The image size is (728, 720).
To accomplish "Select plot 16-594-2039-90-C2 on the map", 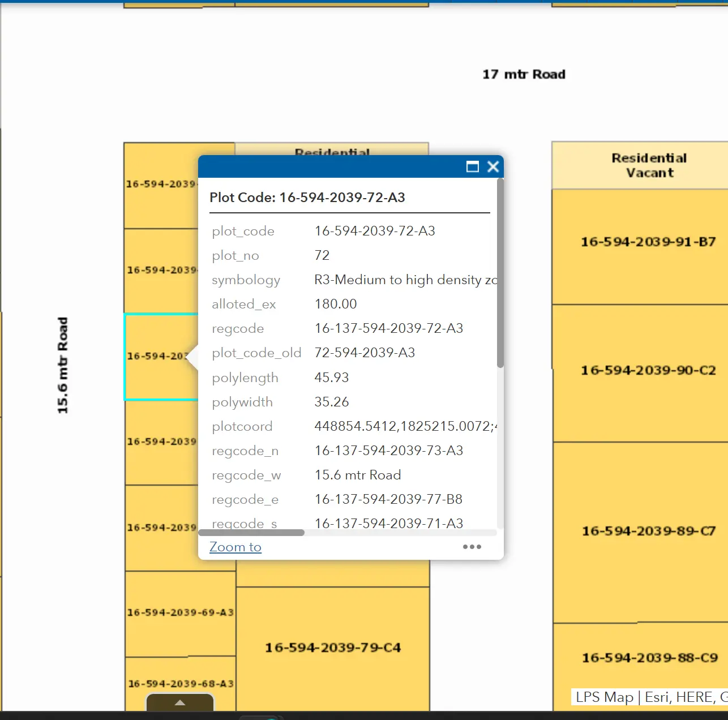I will 648,371.
